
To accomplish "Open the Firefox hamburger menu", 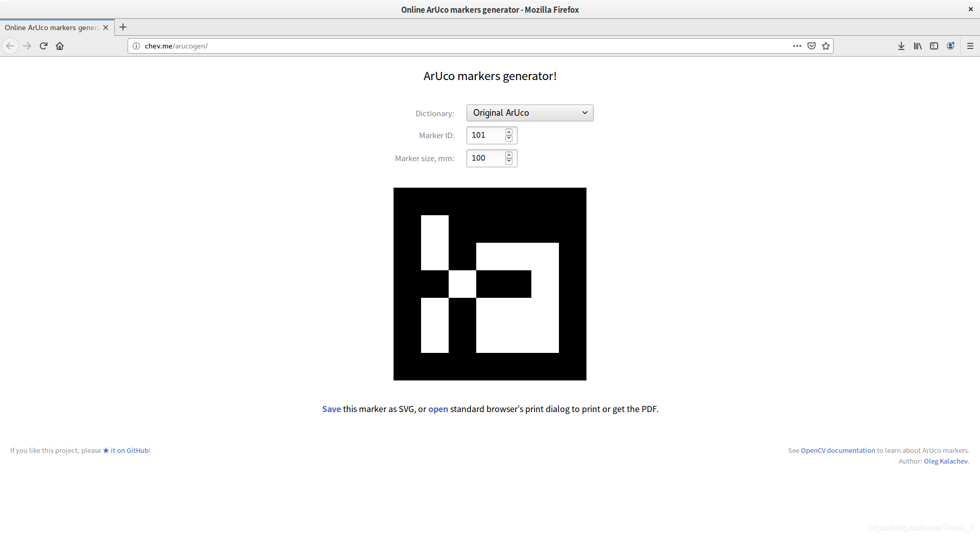I will click(x=970, y=46).
